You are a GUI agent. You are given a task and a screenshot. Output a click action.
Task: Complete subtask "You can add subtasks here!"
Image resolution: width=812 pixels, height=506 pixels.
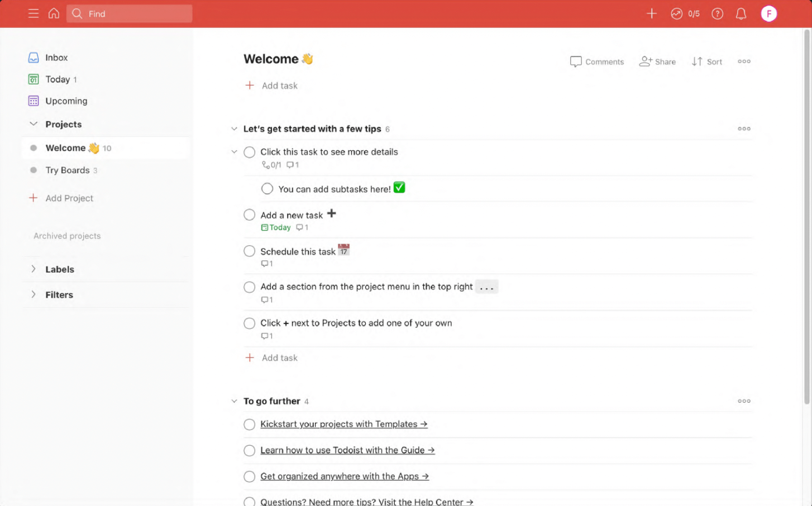(x=268, y=189)
